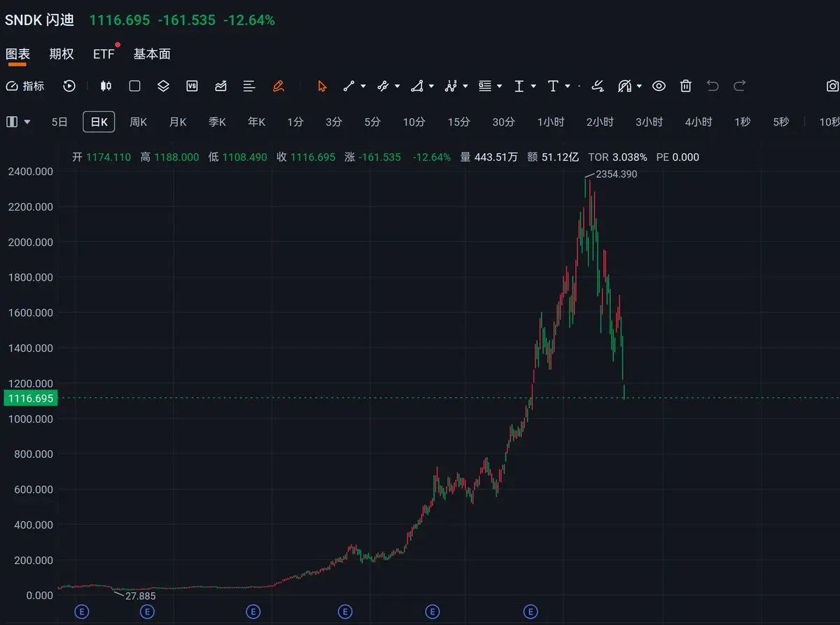The width and height of the screenshot is (840, 625).
Task: Toggle drawings visibility with the eye icon
Action: tap(659, 86)
